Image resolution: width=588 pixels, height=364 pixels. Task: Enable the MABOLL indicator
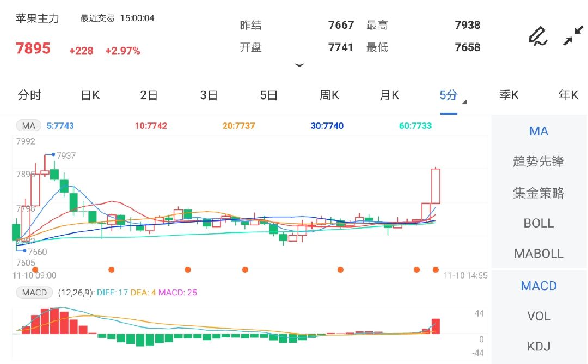pyautogui.click(x=538, y=253)
